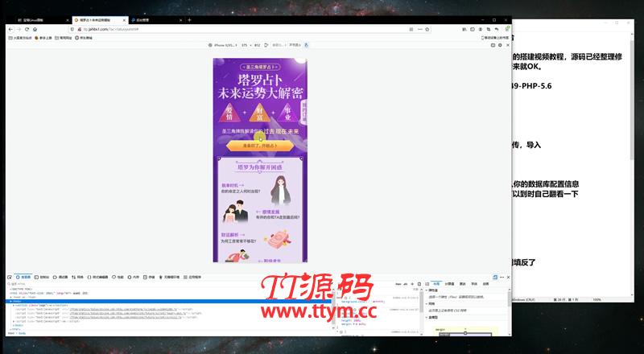This screenshot has height=354, width=644.
Task: Toggle touch simulation icon in responsive toolbar
Action: click(306, 45)
